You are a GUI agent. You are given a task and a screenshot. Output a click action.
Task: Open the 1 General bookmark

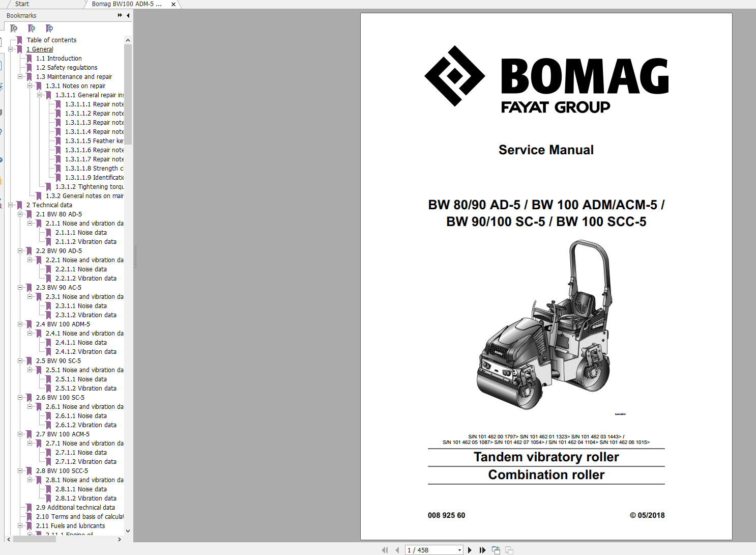[x=40, y=49]
